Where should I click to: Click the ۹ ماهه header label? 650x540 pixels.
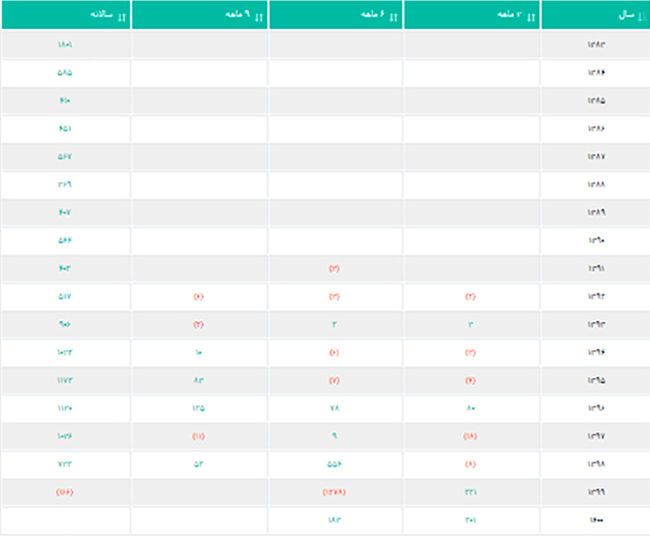coord(235,15)
